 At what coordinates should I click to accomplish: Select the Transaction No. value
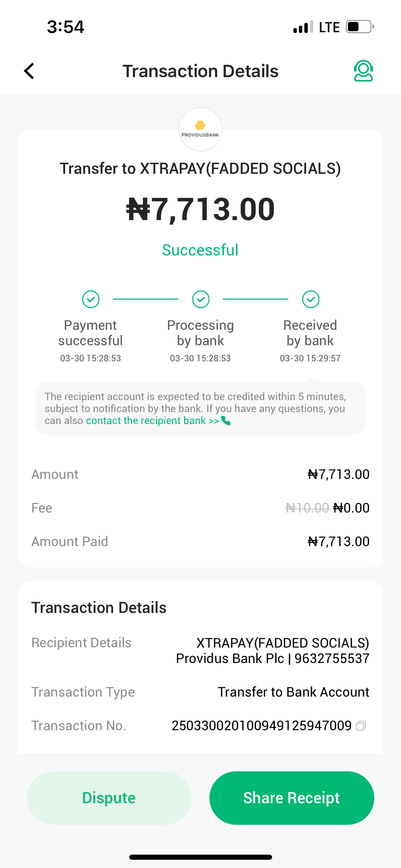pos(262,726)
